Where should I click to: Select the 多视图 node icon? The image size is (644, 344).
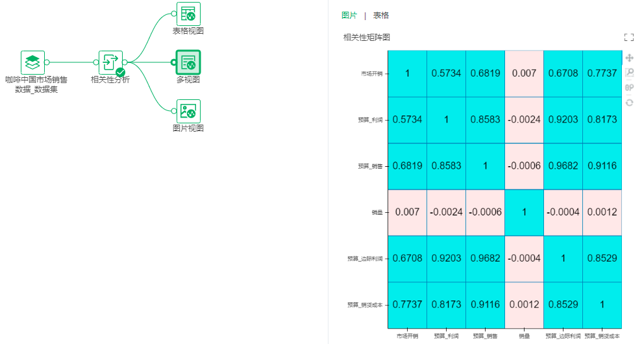tap(188, 62)
